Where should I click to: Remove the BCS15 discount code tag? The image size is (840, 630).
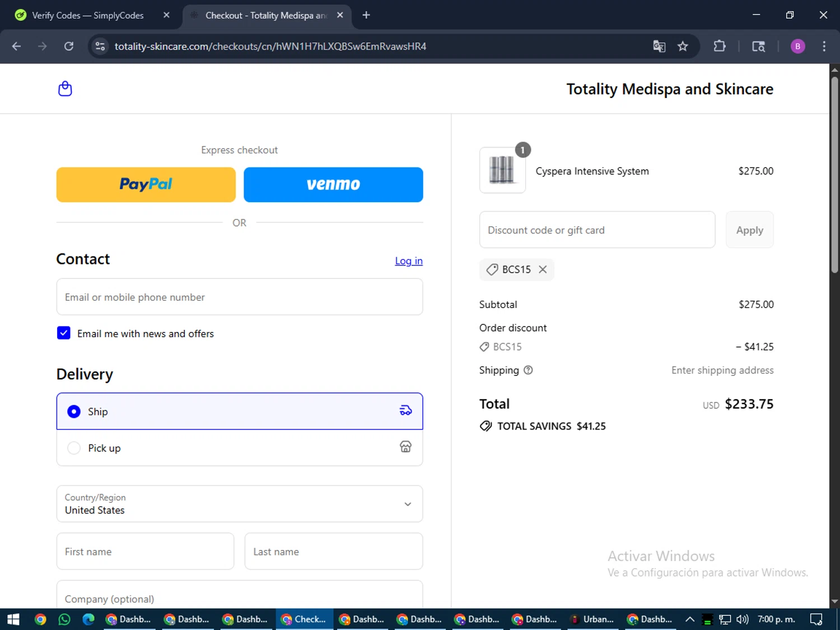coord(543,269)
